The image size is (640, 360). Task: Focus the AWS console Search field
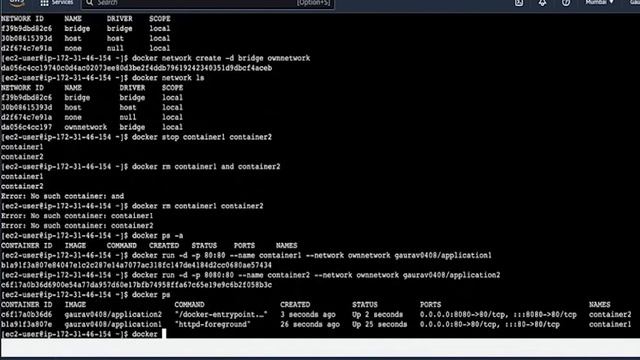pyautogui.click(x=208, y=3)
